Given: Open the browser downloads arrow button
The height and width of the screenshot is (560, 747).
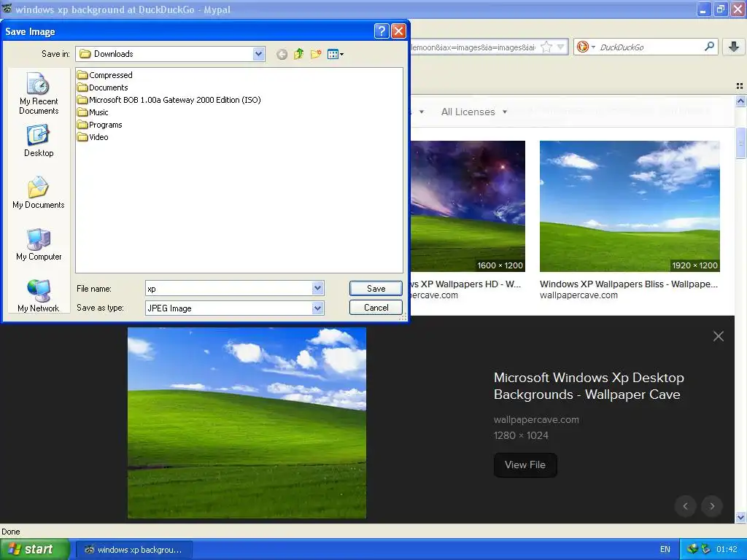Looking at the screenshot, I should [x=734, y=47].
